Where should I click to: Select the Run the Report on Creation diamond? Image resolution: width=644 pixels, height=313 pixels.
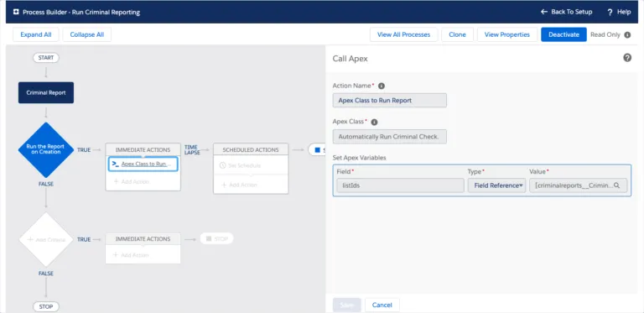click(x=46, y=149)
